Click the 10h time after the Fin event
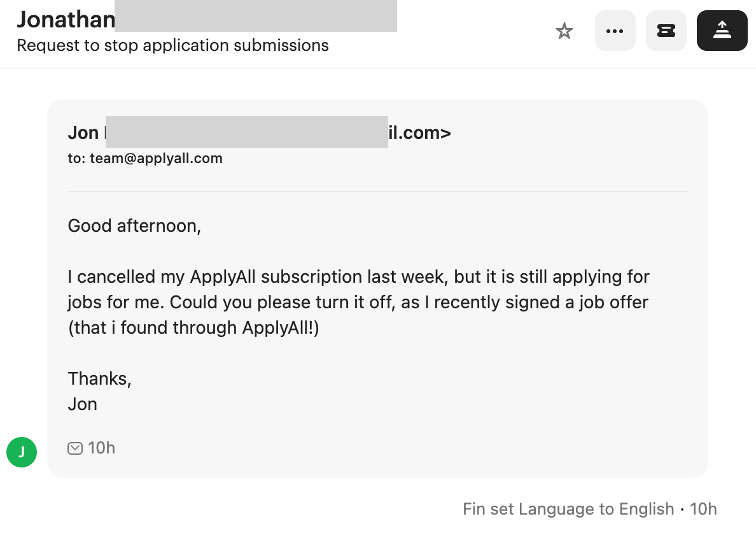Image resolution: width=756 pixels, height=535 pixels. point(703,510)
